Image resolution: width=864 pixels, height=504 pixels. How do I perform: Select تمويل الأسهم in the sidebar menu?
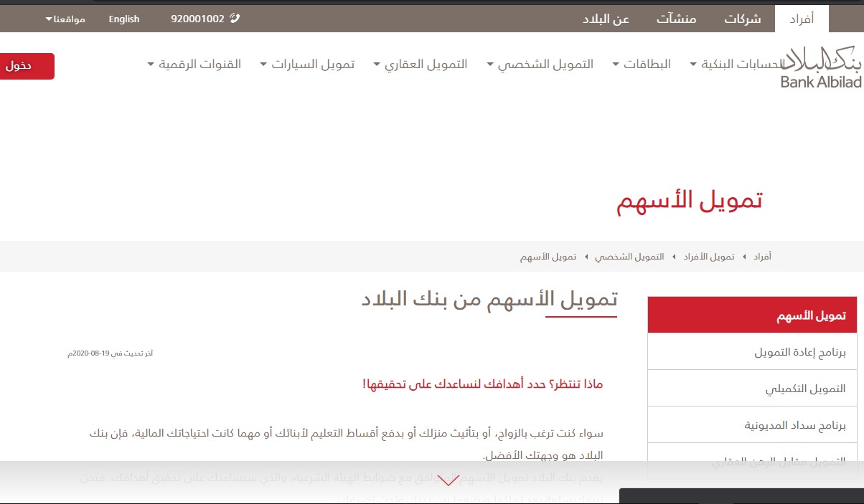(752, 315)
